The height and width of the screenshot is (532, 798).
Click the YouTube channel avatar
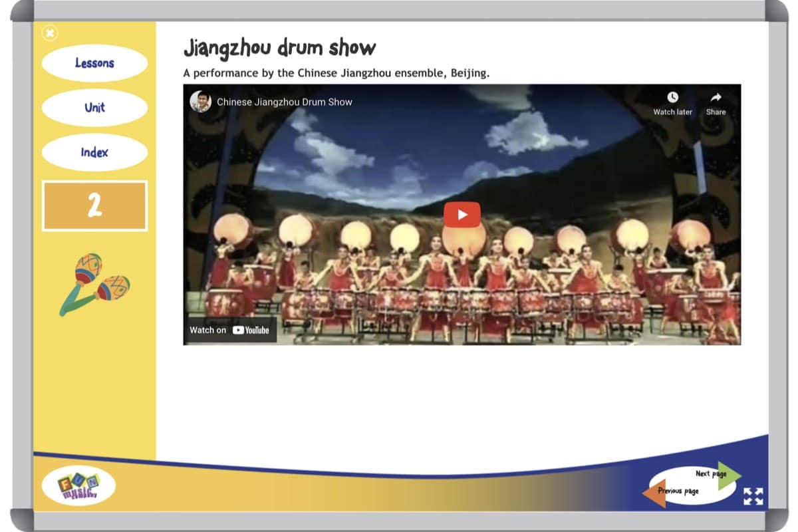coord(200,102)
